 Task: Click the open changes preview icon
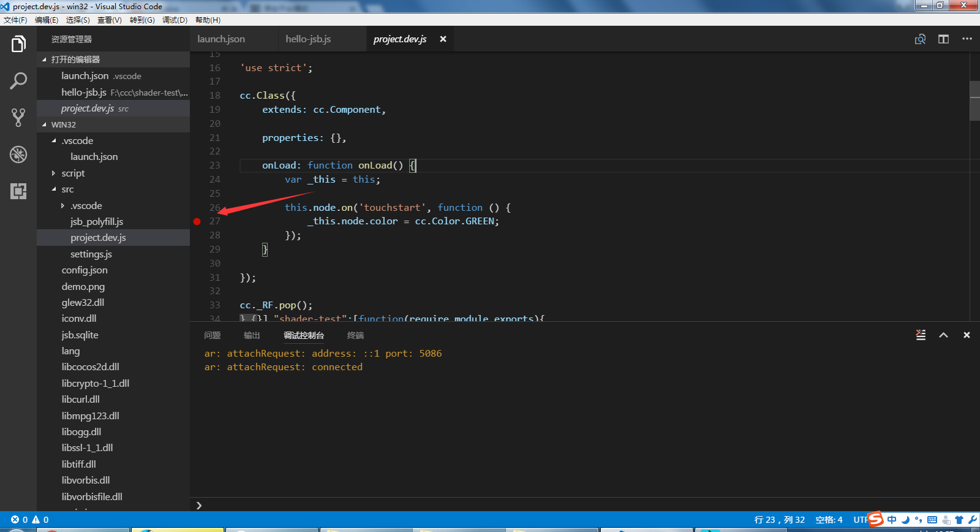click(920, 39)
